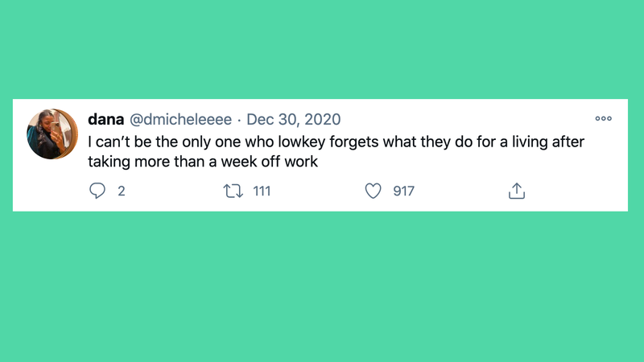Click the 917 likes count
Image resolution: width=644 pixels, height=362 pixels.
[x=403, y=191]
